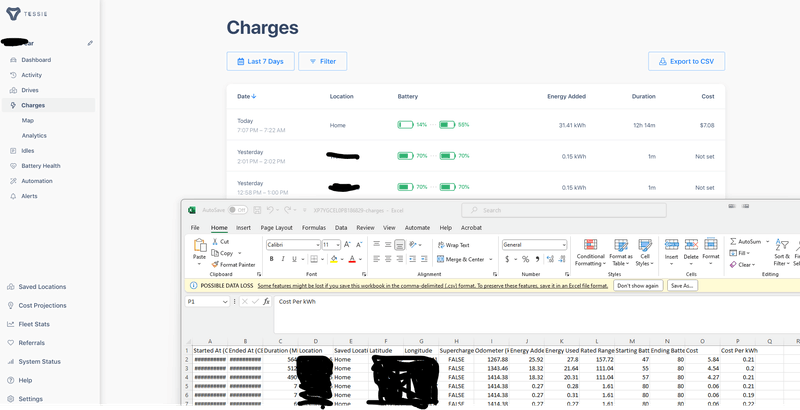Open Saved Locations
Viewport: 800px width, 410px height.
[x=42, y=287]
